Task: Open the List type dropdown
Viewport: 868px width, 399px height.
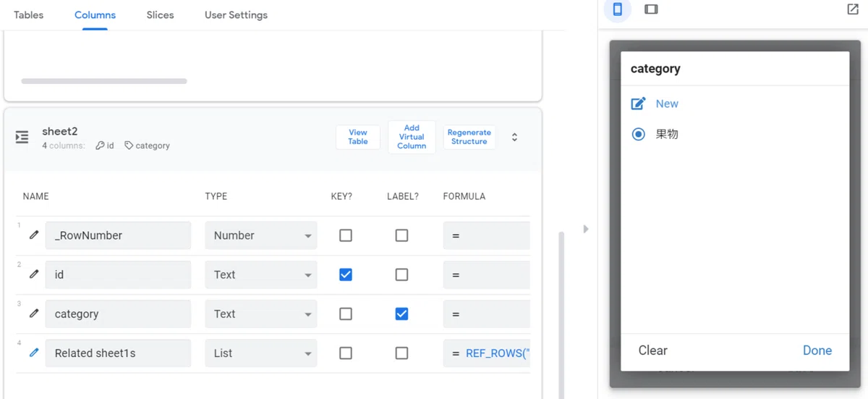Action: [261, 353]
